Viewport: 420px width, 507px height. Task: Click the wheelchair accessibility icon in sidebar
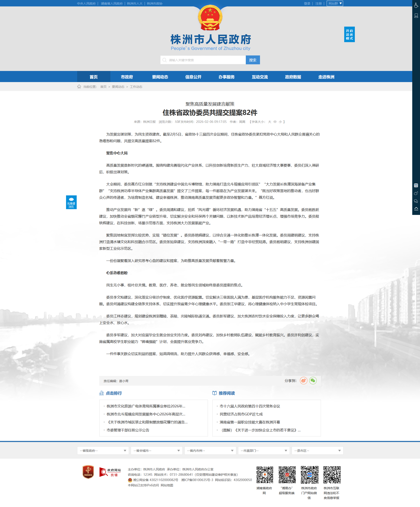(416, 5)
